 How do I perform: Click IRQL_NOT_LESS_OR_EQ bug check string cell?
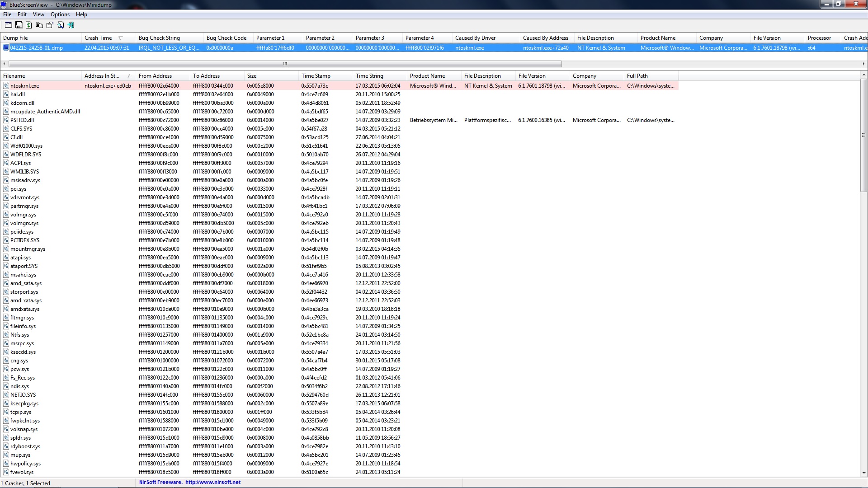[x=169, y=47]
